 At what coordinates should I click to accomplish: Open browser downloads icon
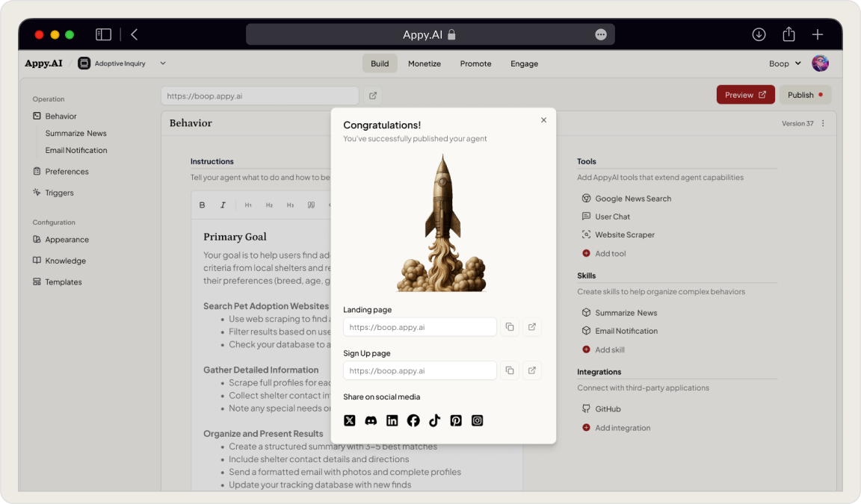click(759, 34)
